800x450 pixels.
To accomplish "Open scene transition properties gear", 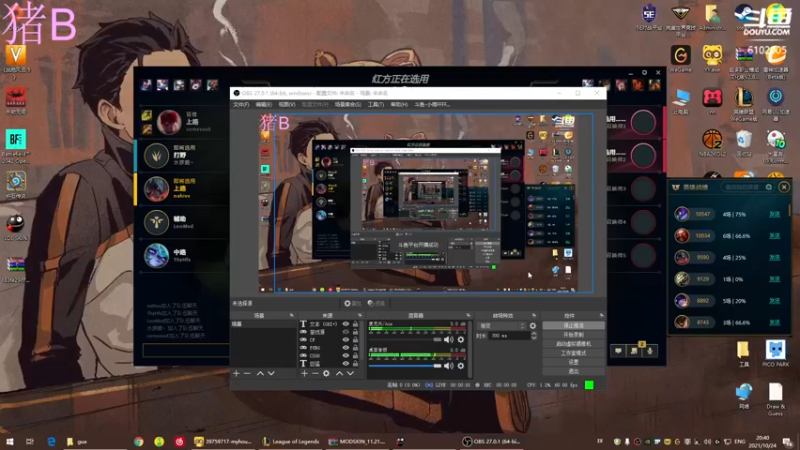I will (533, 326).
